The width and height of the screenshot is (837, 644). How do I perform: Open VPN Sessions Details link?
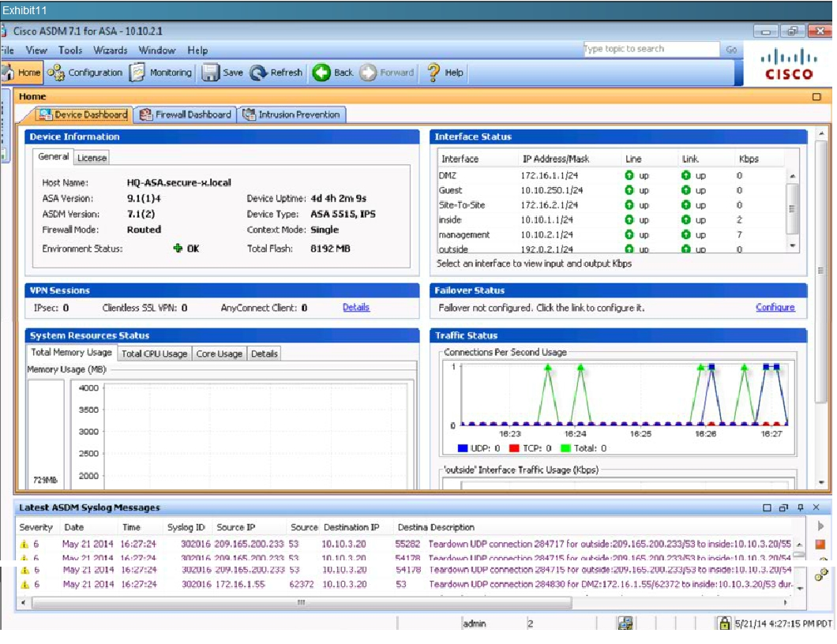click(356, 307)
